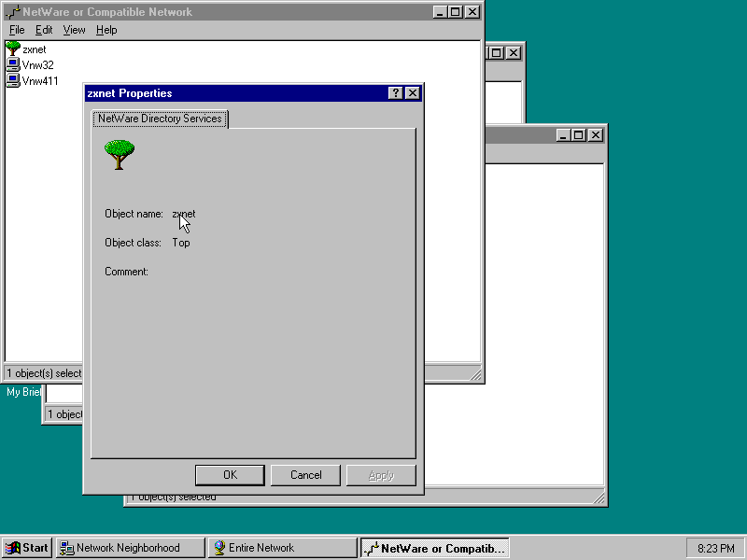The image size is (747, 560).
Task: Switch to Network Neighborhood taskbar button
Action: 130,548
